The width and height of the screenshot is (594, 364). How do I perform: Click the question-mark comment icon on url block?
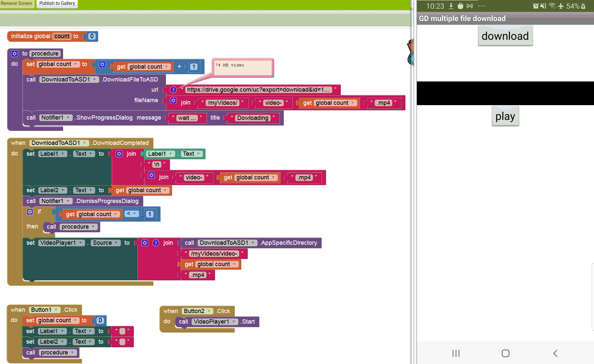pos(173,90)
